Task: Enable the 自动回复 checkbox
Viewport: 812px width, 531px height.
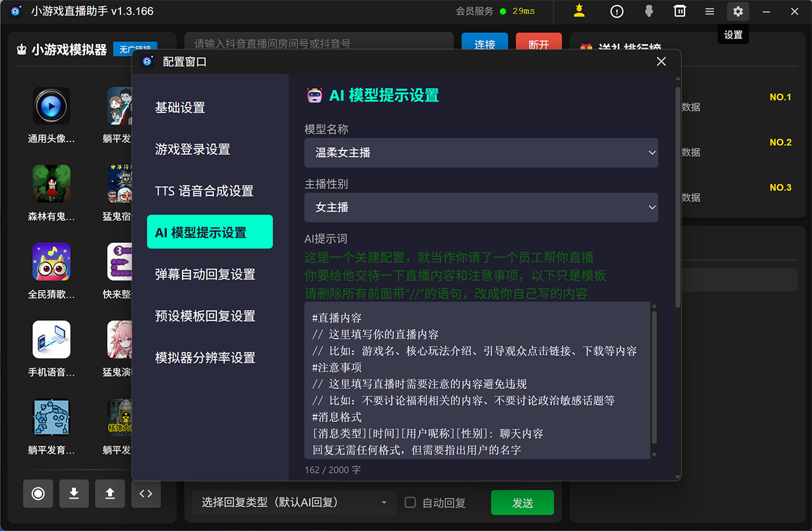Action: click(x=410, y=502)
